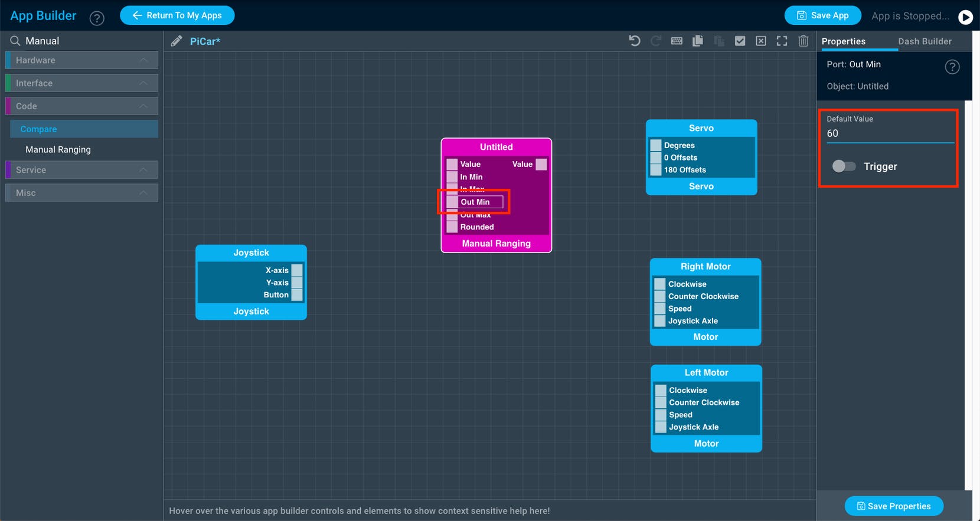Viewport: 980px width, 521px height.
Task: Click Right Motor Speed input port
Action: point(660,309)
